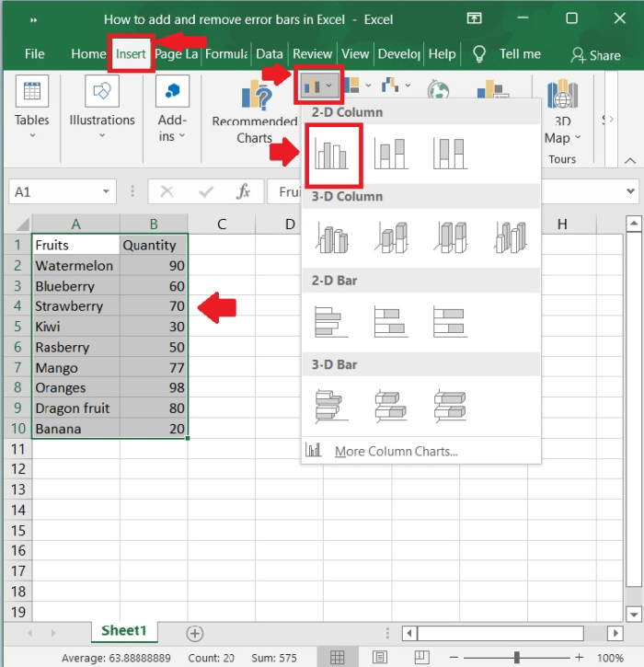644x667 pixels.
Task: Choose the 3-D Stacked Bar chart
Action: pyautogui.click(x=391, y=407)
